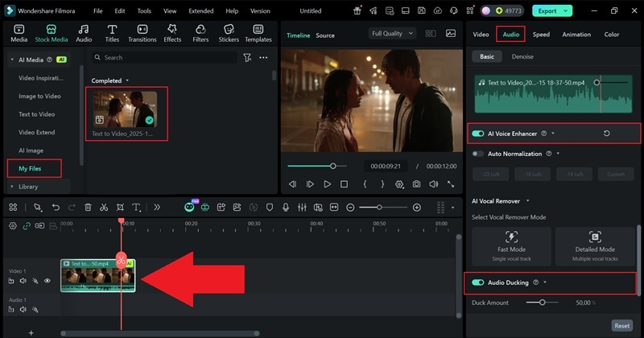
Task: Show more timeline tools with double chevron
Action: click(x=157, y=208)
